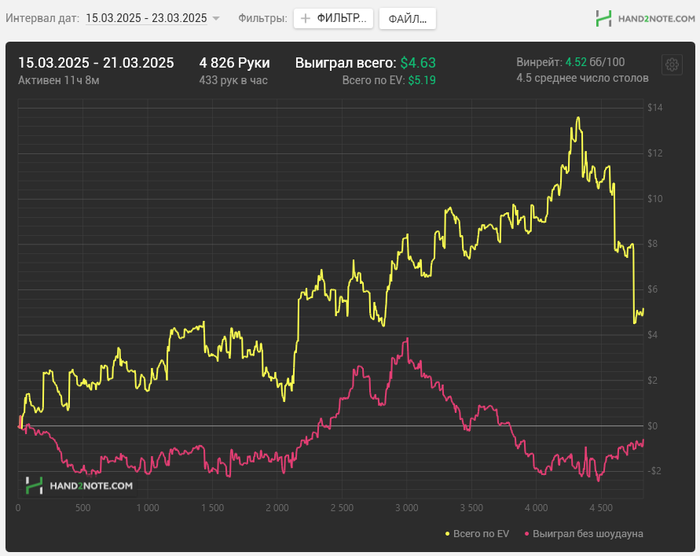This screenshot has height=556, width=700.
Task: Click the pink line peak near 3 000 hands
Action: pos(407,339)
